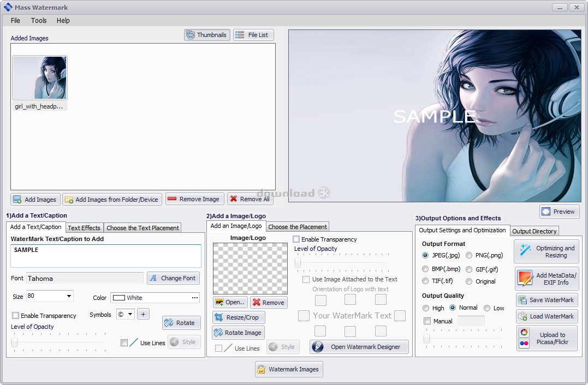588x385 pixels.
Task: Select TIF(.tif) output format
Action: 425,281
